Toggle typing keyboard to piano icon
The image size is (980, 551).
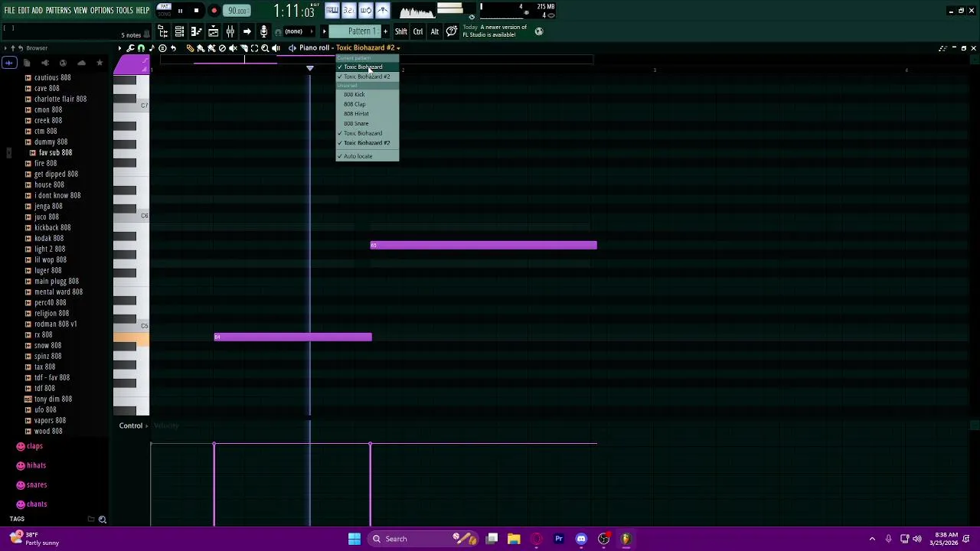(x=332, y=10)
